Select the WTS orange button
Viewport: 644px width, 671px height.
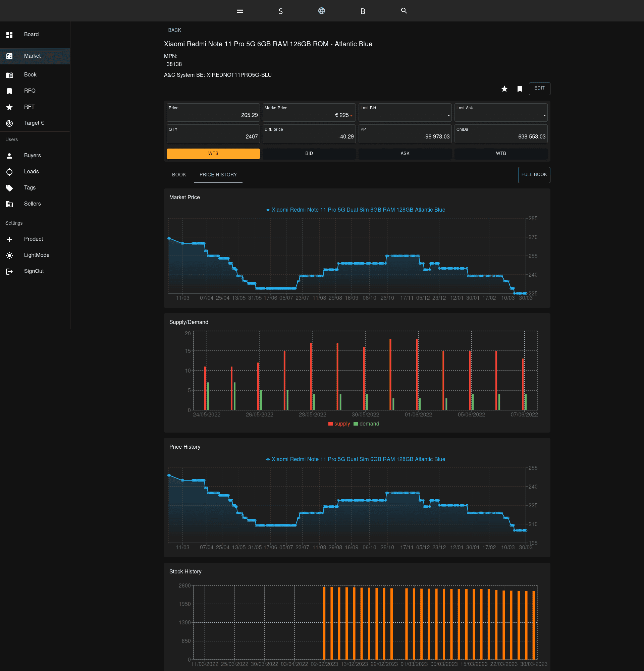(x=213, y=153)
